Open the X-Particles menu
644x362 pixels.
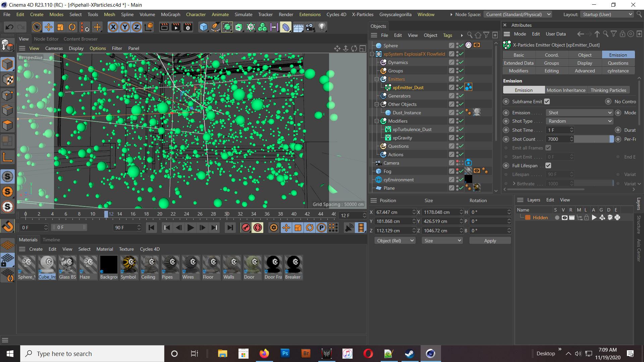tap(362, 14)
